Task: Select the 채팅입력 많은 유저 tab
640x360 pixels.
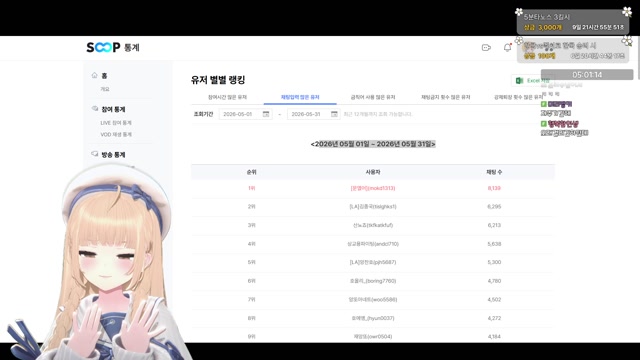Action: (x=300, y=97)
